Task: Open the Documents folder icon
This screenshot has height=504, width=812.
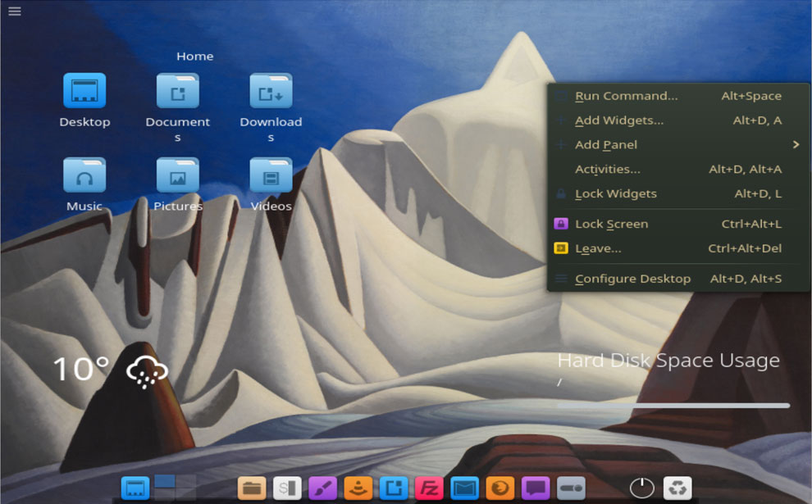Action: (x=178, y=90)
